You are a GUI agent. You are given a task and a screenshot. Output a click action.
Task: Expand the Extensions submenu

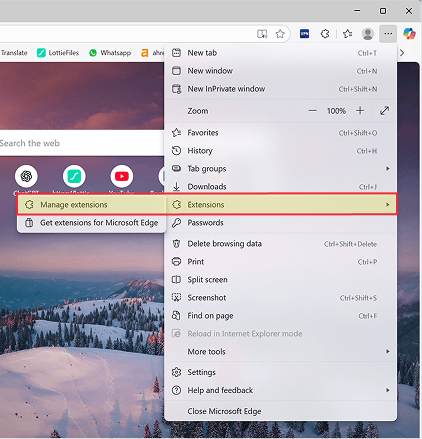[281, 204]
